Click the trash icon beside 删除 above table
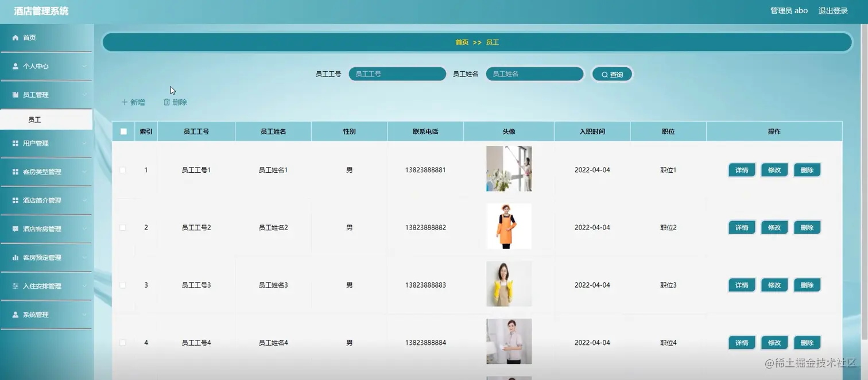This screenshot has height=380, width=868. point(166,102)
